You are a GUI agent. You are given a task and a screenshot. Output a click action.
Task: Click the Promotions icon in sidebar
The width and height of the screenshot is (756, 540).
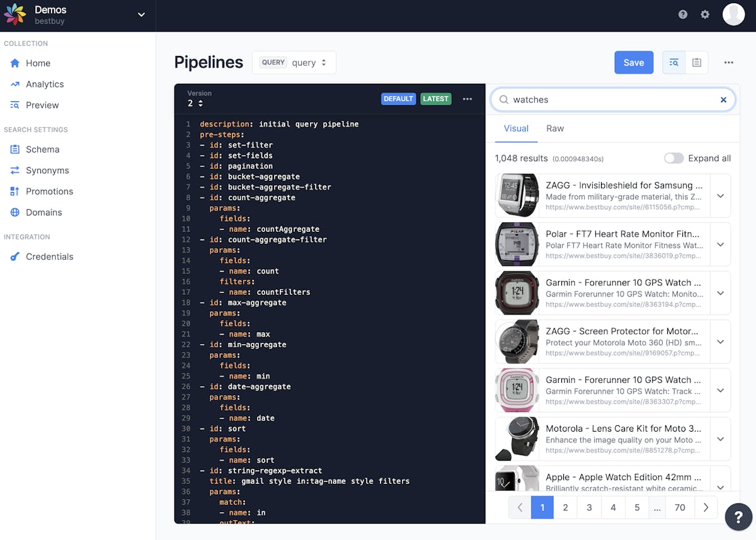[15, 192]
